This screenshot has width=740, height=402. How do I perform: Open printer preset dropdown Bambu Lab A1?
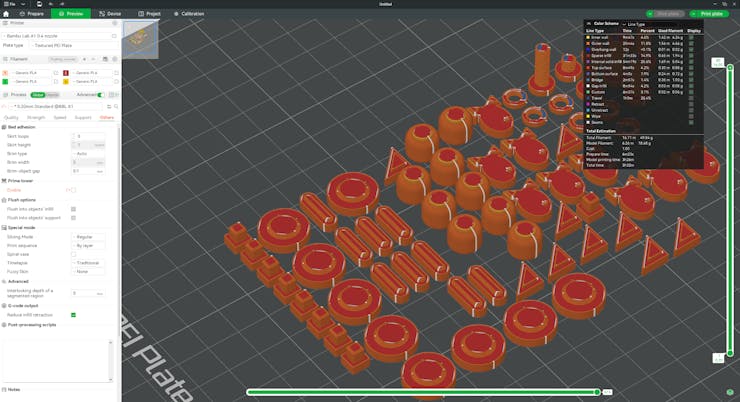click(x=56, y=36)
